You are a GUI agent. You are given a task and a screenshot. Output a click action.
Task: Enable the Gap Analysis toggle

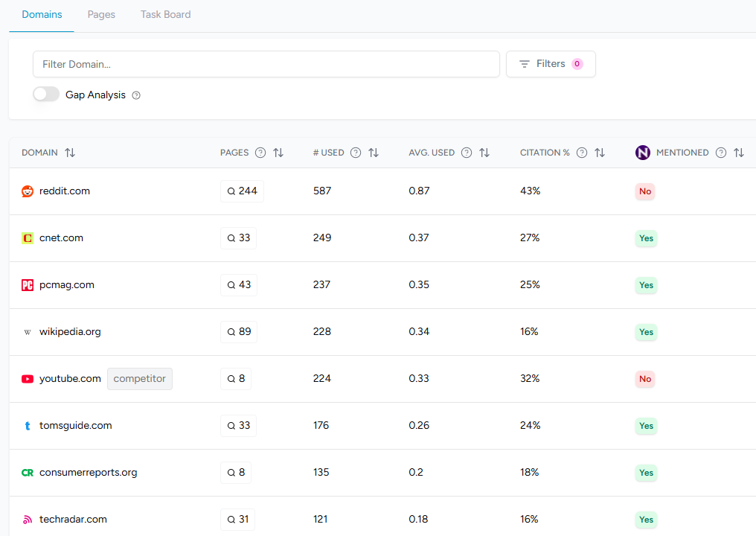[45, 94]
